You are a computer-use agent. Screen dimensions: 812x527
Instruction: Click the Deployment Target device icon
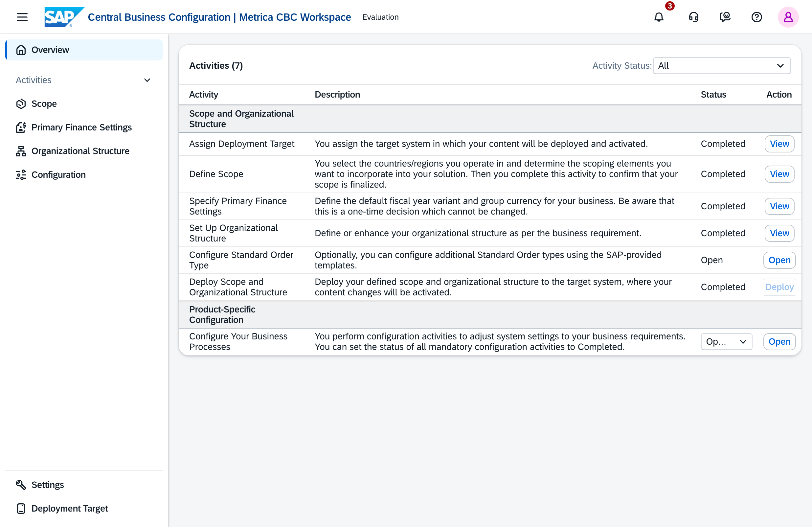coord(21,509)
